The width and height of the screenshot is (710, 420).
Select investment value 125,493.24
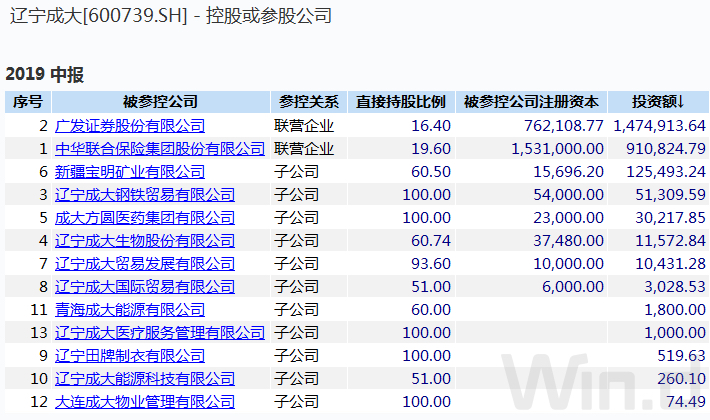pos(666,172)
